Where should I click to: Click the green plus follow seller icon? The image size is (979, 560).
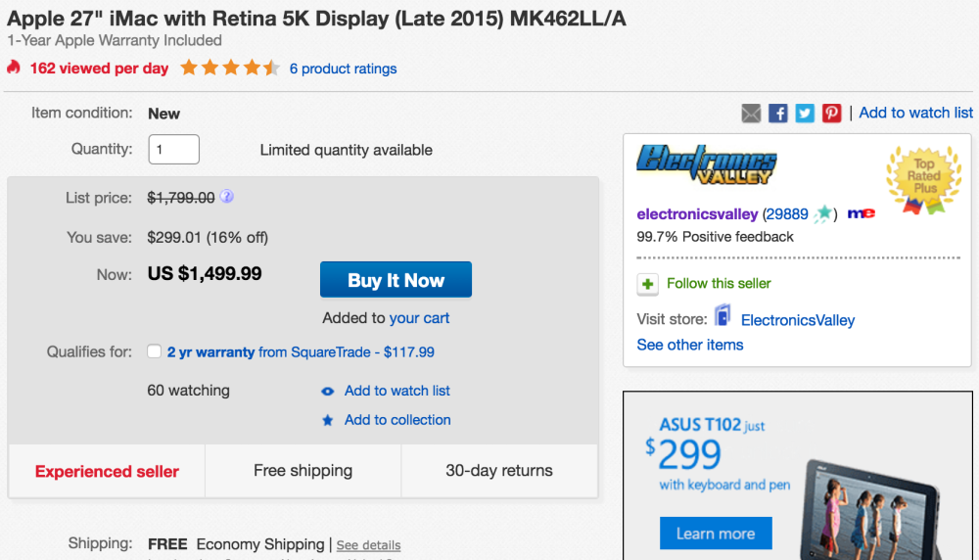(647, 284)
